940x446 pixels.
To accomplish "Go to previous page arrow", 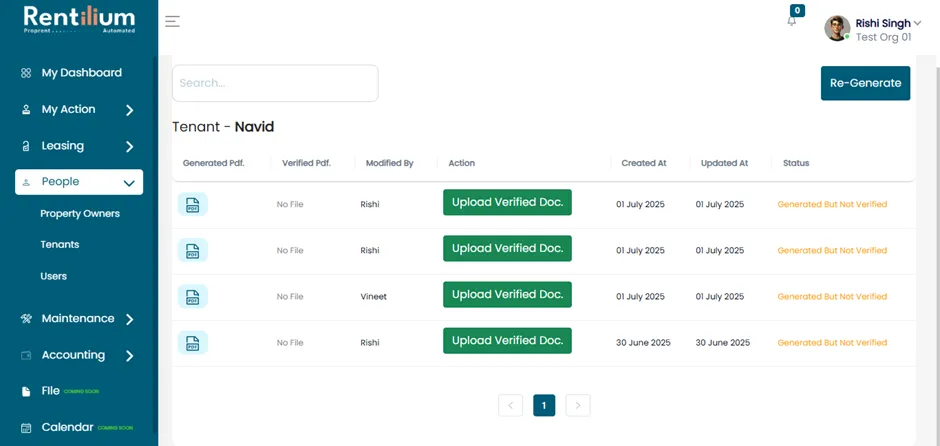I will click(510, 405).
